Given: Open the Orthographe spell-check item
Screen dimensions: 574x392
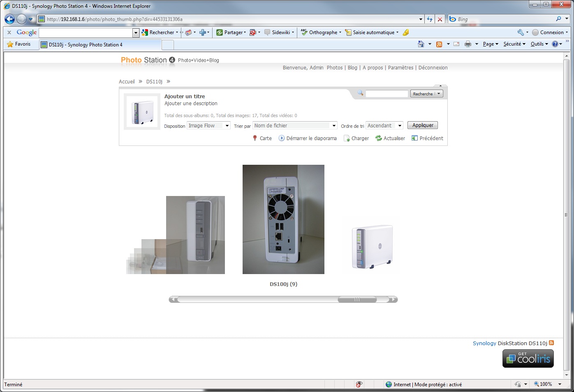Looking at the screenshot, I should click(321, 32).
